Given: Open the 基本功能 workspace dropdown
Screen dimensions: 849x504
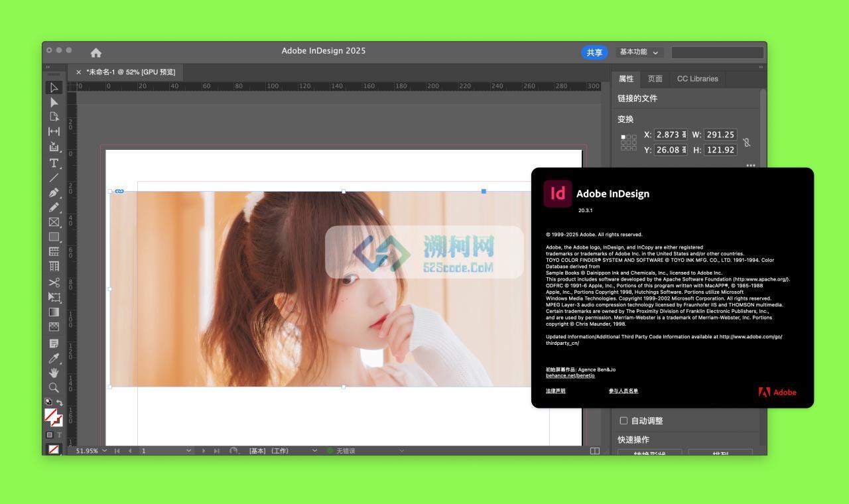Looking at the screenshot, I should [x=639, y=52].
